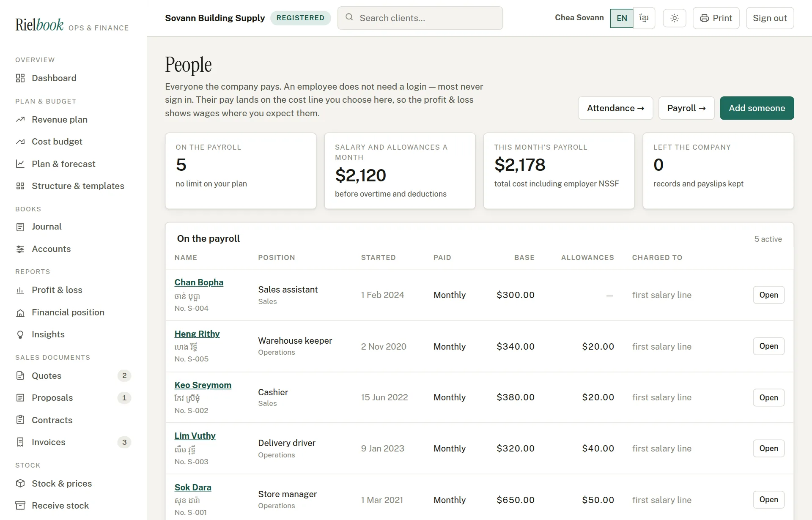Click the Receive stock archive icon
This screenshot has height=520, width=812.
[x=20, y=506]
